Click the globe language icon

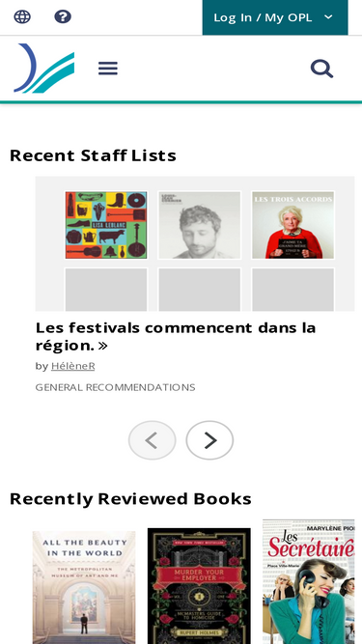[x=22, y=16]
